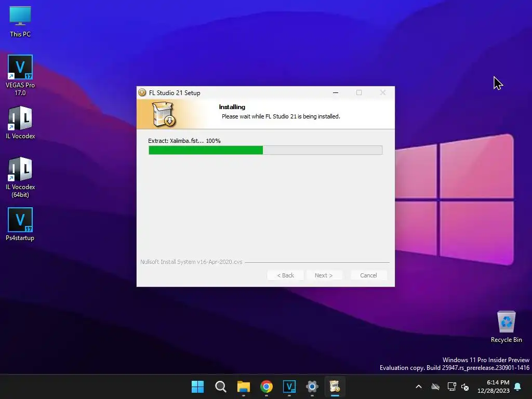Open Settings gear in the taskbar
The height and width of the screenshot is (399, 532).
point(312,387)
